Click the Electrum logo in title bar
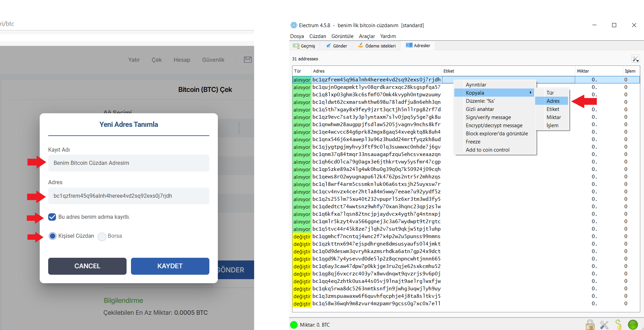 294,25
